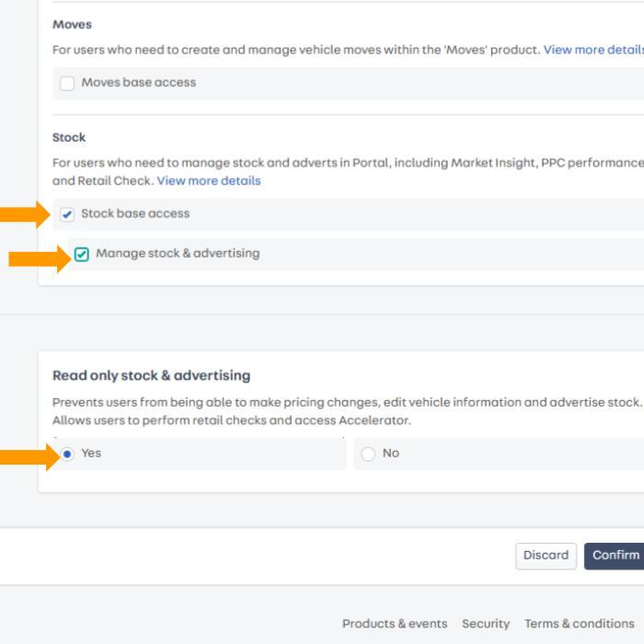Click the Stock section heading
Image resolution: width=644 pixels, height=644 pixels.
(69, 137)
